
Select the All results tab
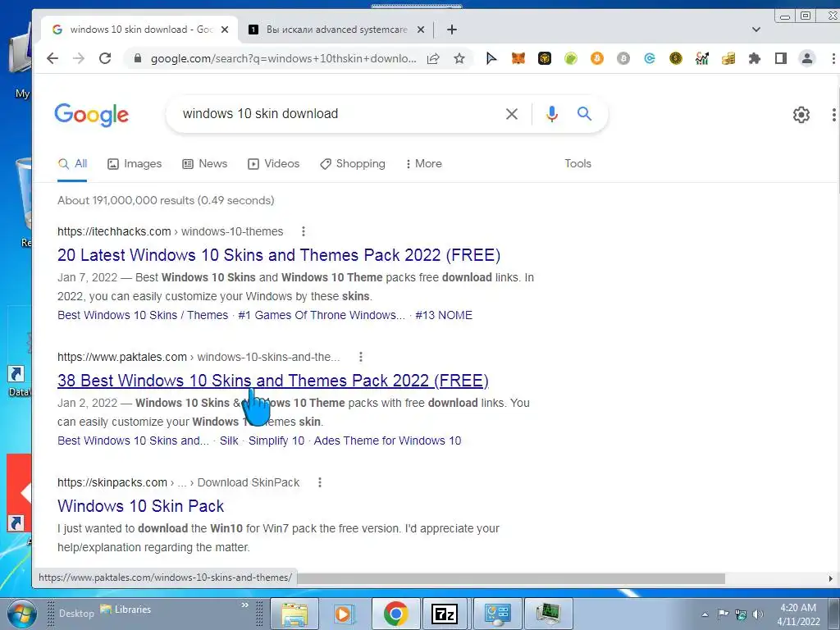click(72, 163)
